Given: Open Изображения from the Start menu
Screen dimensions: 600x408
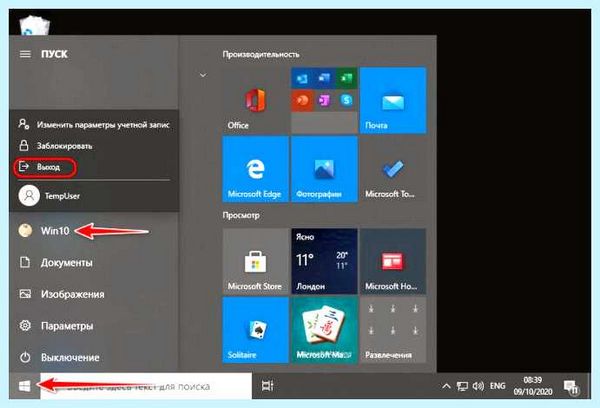Looking at the screenshot, I should [93, 294].
